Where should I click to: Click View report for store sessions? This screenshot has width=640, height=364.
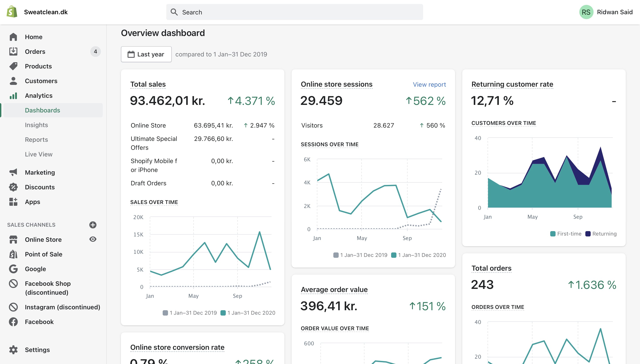coord(429,84)
